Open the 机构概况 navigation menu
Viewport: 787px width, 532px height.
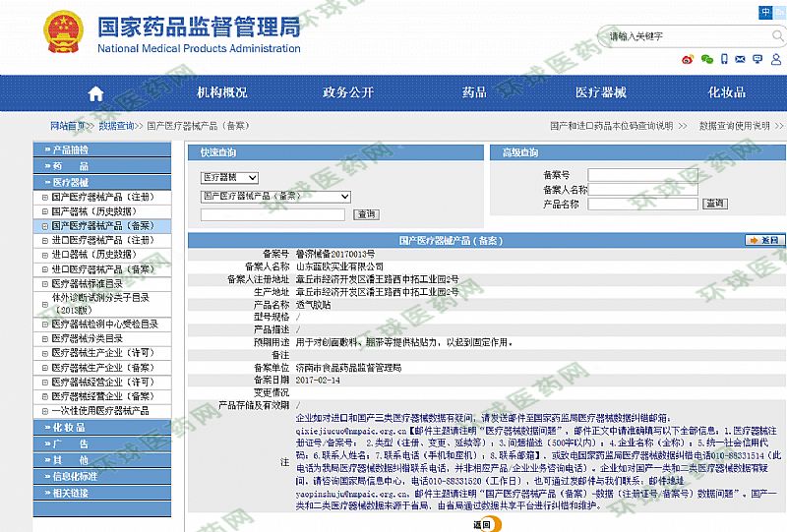(x=221, y=93)
